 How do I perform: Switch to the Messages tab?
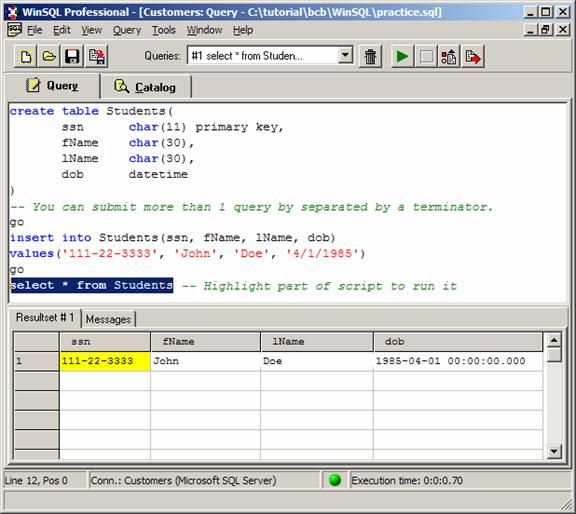coord(108,319)
